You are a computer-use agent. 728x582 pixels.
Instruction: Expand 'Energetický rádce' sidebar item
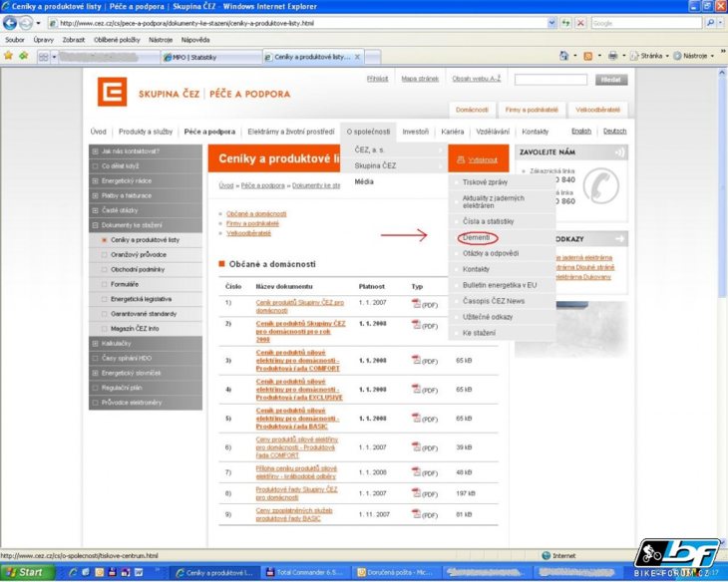point(95,181)
